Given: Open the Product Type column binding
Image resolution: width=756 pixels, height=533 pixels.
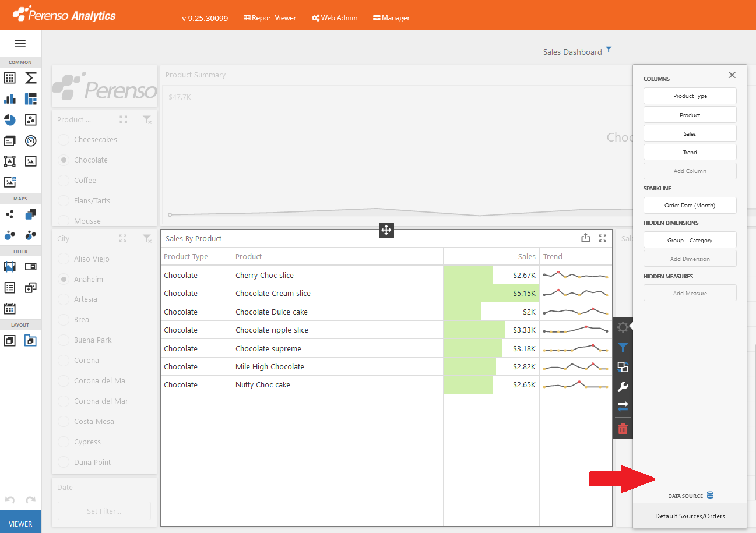Looking at the screenshot, I should pyautogui.click(x=690, y=96).
